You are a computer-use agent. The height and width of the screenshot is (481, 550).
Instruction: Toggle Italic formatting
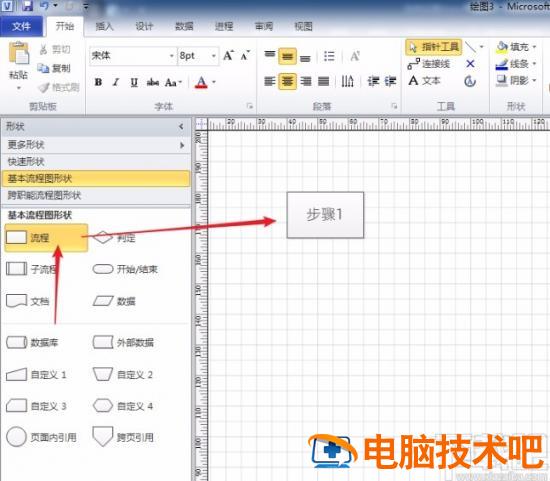coord(116,82)
